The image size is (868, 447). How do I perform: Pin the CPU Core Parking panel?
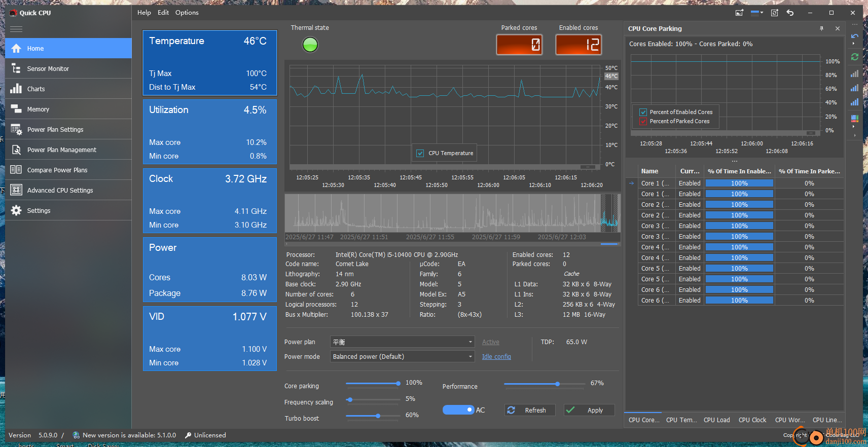[x=821, y=28]
